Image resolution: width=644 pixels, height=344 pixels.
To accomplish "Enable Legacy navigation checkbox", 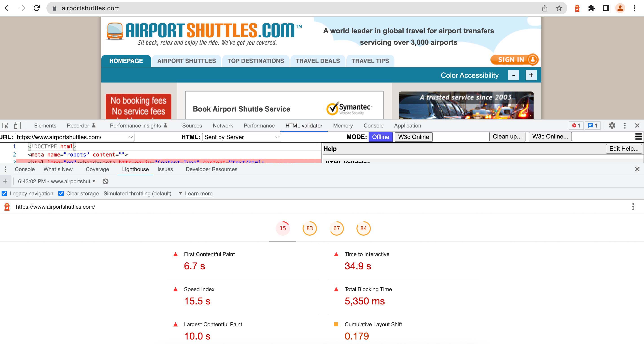I will (4, 193).
